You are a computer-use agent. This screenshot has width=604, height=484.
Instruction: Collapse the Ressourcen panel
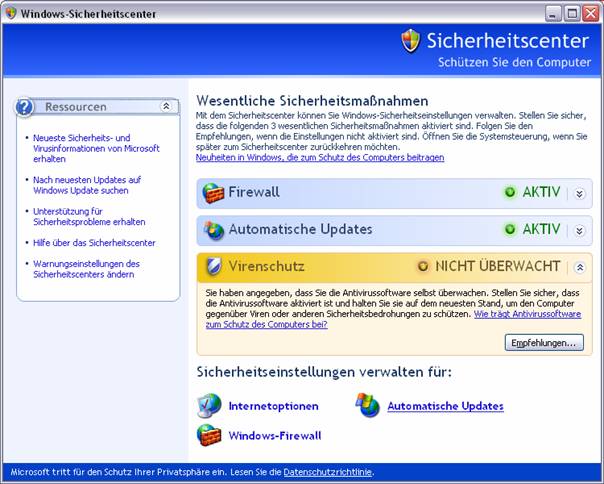click(166, 106)
